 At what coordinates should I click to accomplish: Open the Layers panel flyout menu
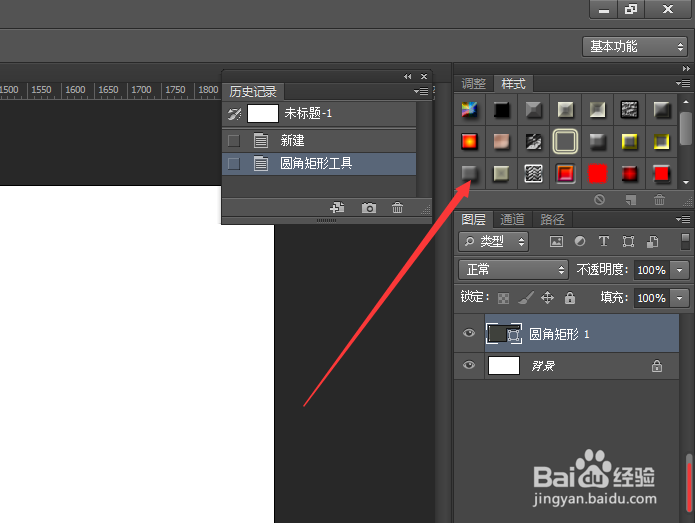683,219
